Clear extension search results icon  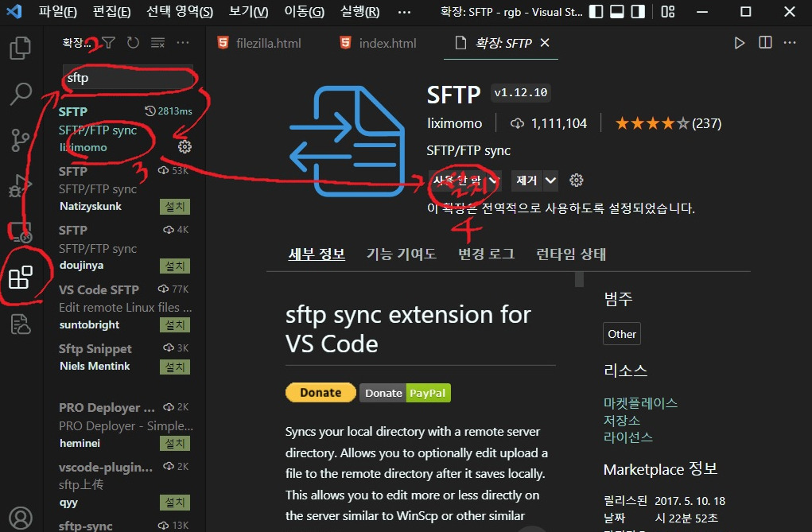click(x=157, y=43)
